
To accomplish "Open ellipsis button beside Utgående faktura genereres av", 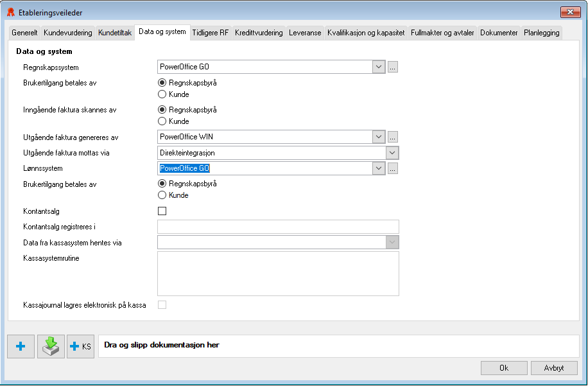I will point(393,137).
